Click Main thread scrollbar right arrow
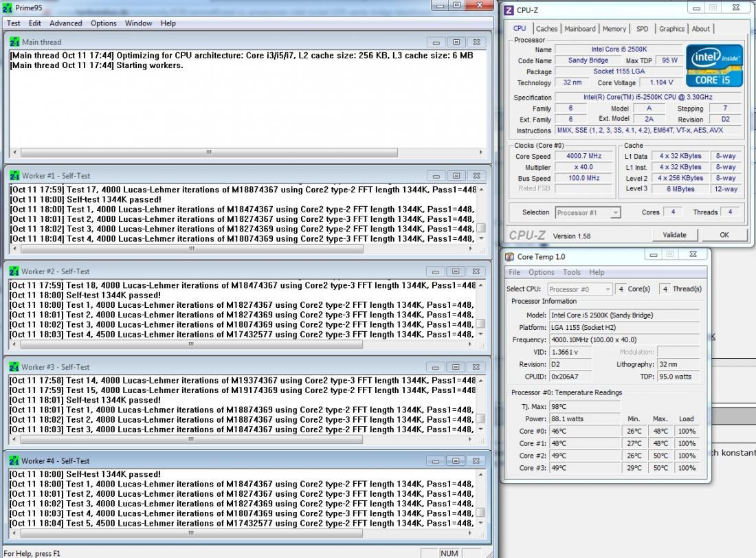This screenshot has height=558, width=756. pos(480,152)
